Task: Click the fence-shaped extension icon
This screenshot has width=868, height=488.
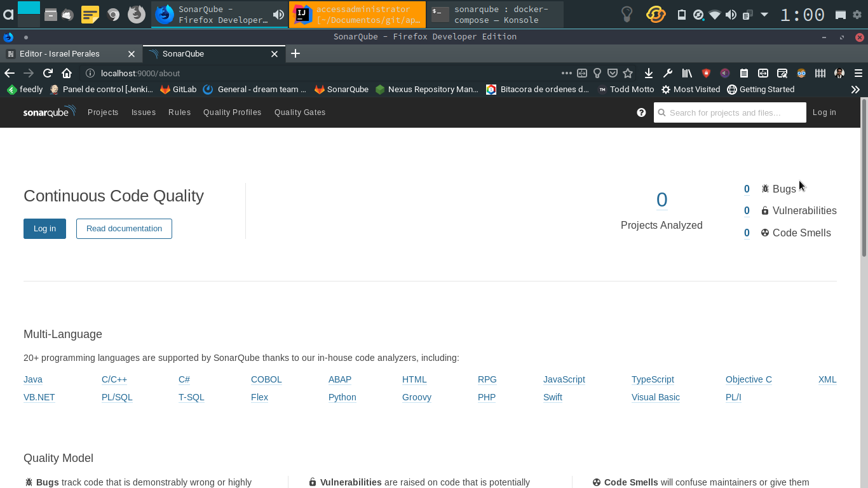Action: click(820, 73)
